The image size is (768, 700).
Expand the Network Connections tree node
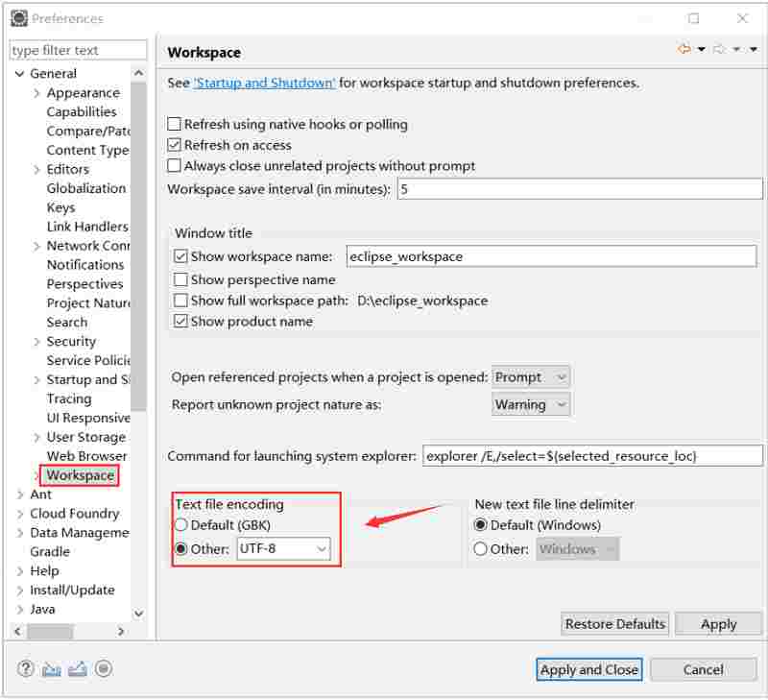tap(36, 246)
